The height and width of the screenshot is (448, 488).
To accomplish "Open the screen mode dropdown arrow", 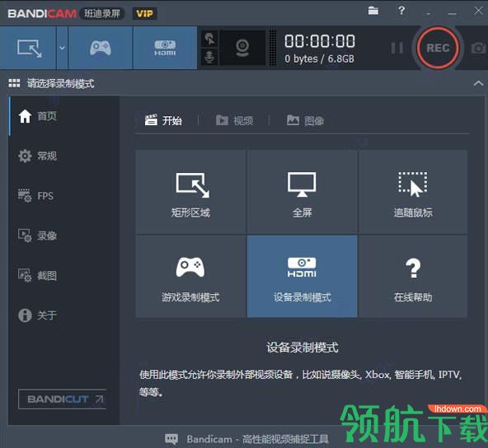I will pos(63,48).
